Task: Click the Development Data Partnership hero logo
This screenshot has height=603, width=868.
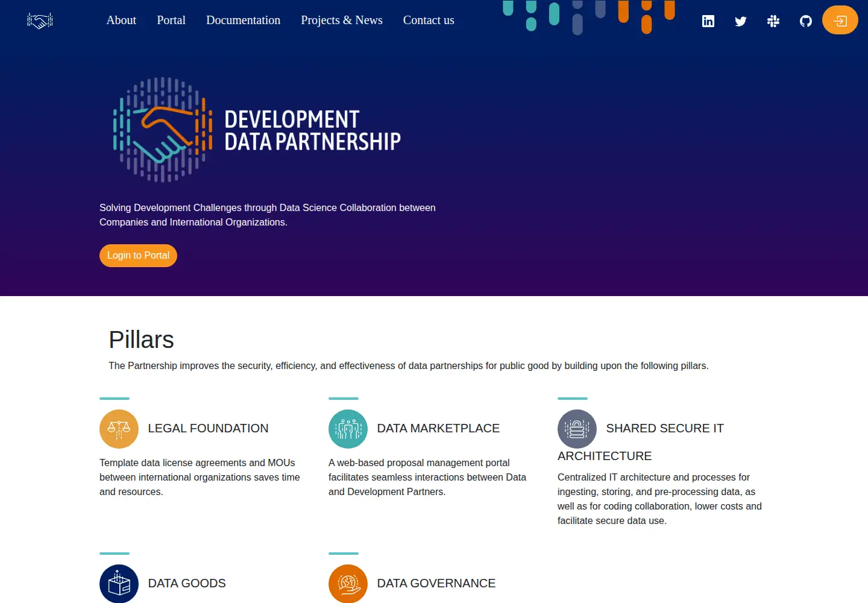Action: click(257, 130)
